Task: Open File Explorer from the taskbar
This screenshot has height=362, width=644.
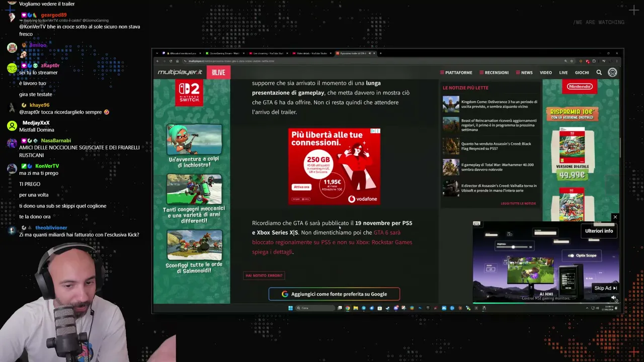Action: [x=355, y=308]
